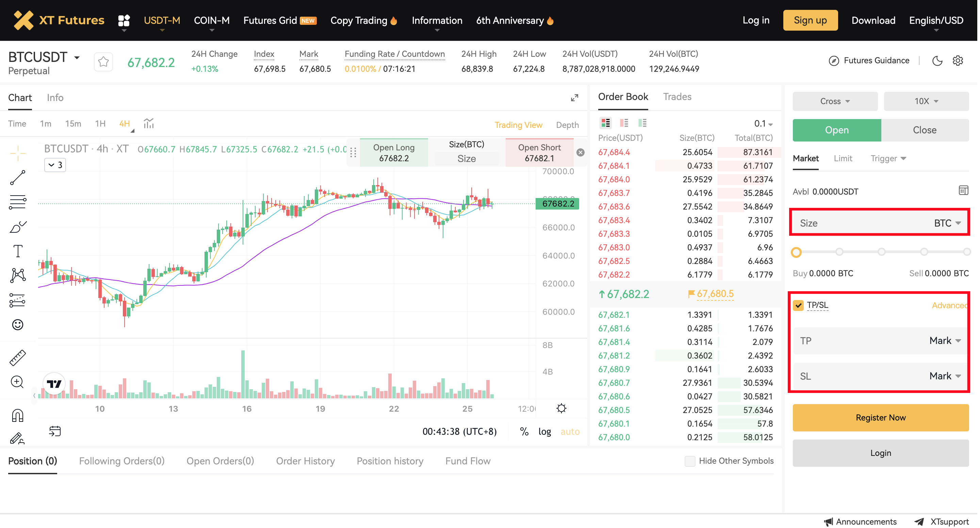
Task: Expand the indicator legend showing 3
Action: click(x=55, y=165)
